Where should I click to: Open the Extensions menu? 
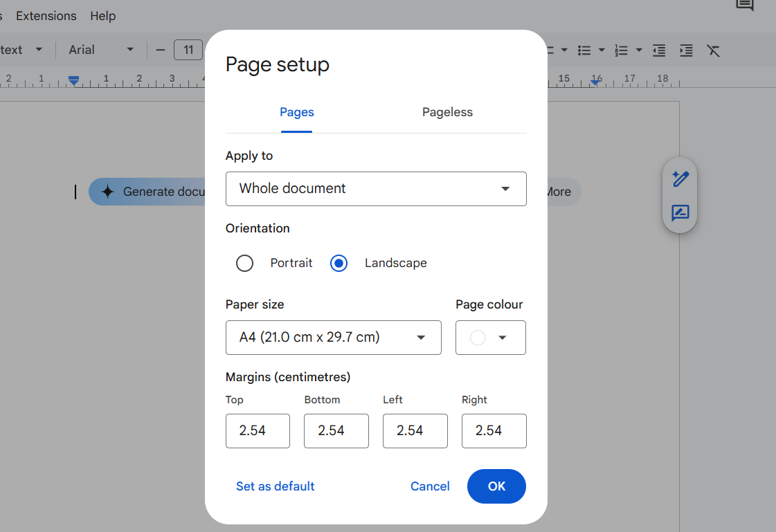(46, 15)
